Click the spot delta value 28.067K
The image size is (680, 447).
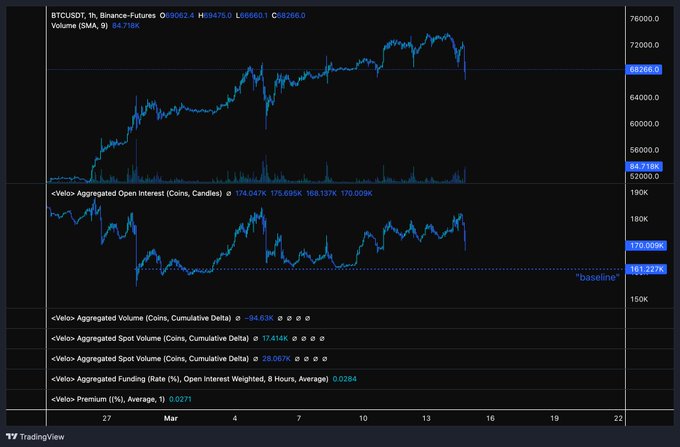pos(276,359)
